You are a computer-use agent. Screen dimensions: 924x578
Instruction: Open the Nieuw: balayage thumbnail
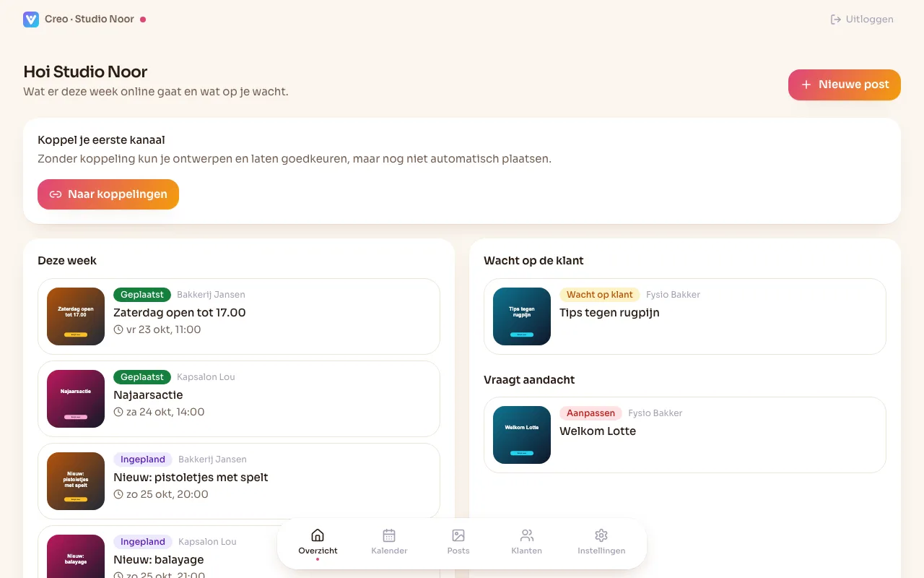pyautogui.click(x=76, y=556)
